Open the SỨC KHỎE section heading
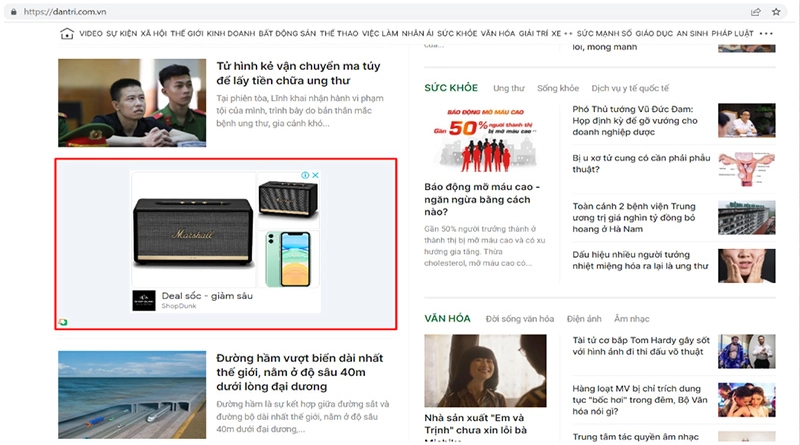The width and height of the screenshot is (800, 445). 450,88
